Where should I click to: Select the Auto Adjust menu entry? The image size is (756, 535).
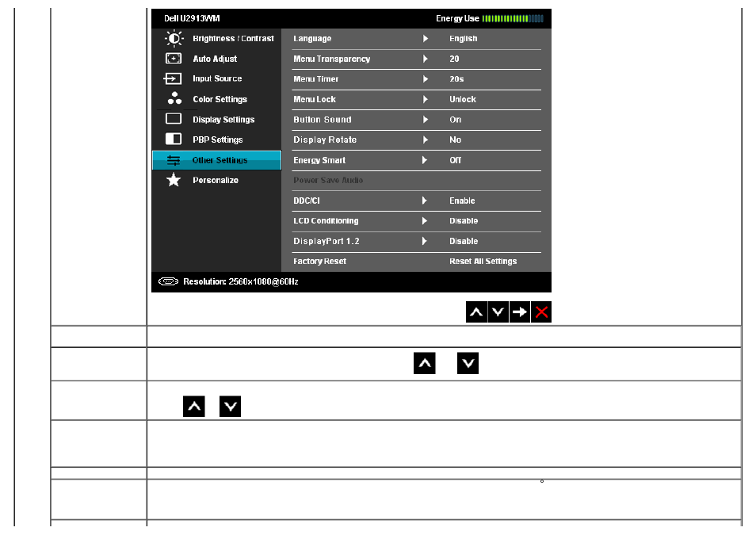(216, 59)
